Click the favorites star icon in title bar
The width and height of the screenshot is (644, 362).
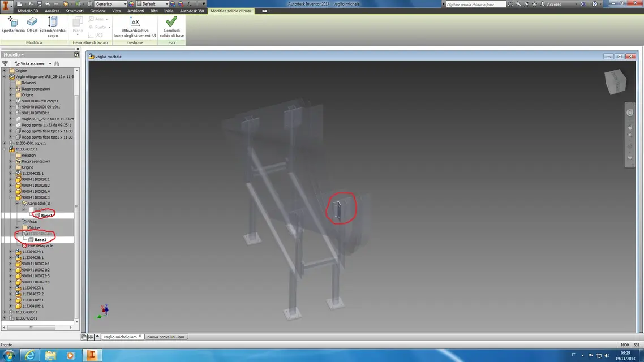534,4
